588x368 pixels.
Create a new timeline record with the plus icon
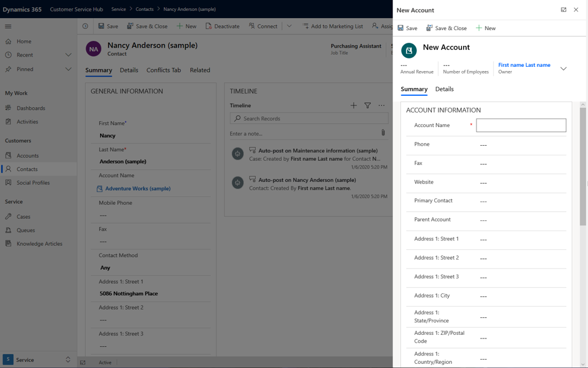pos(353,105)
